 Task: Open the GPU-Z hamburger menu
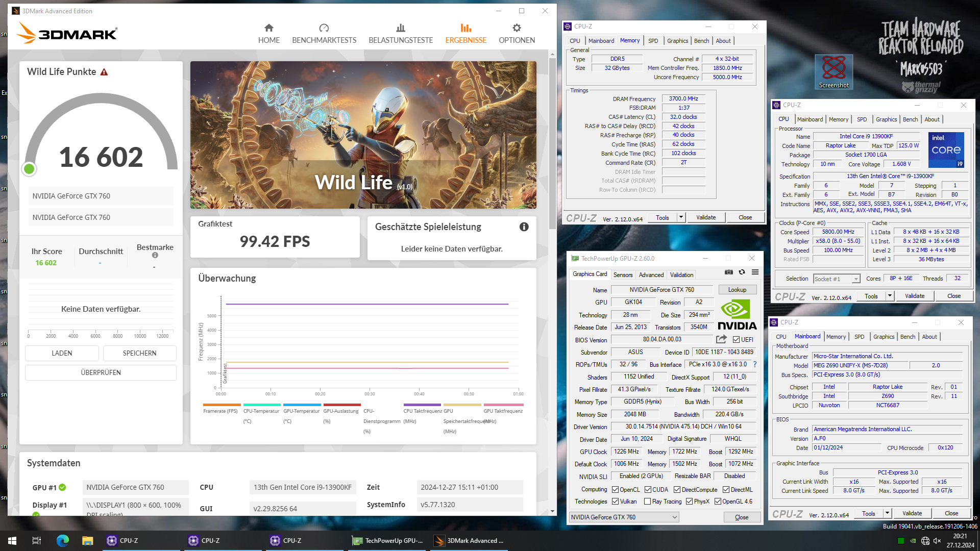[x=755, y=272]
